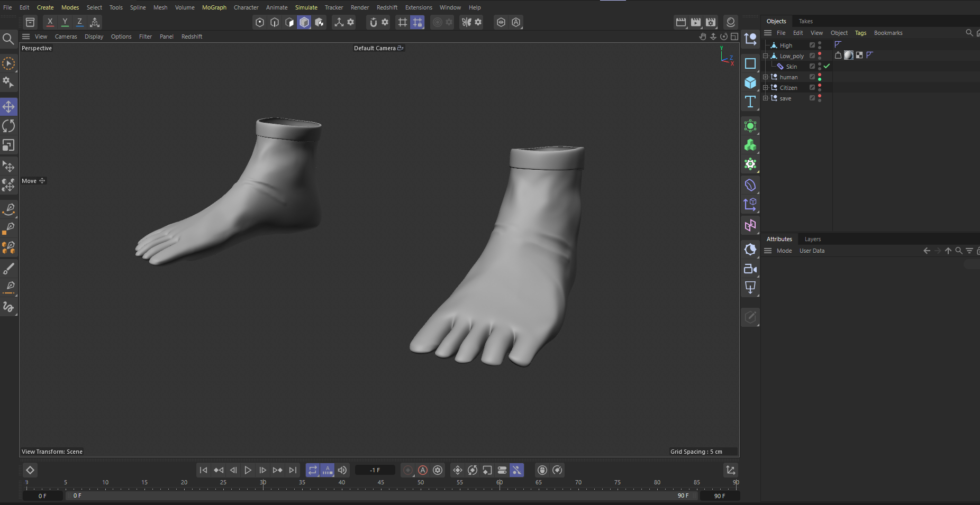Toggle the Skin deformer enable checkmark
Screen dimensions: 980x505
[827, 67]
